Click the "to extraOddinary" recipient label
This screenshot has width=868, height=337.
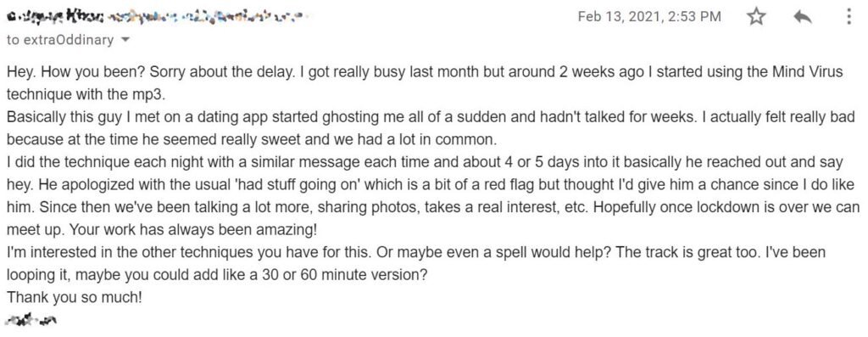[60, 40]
